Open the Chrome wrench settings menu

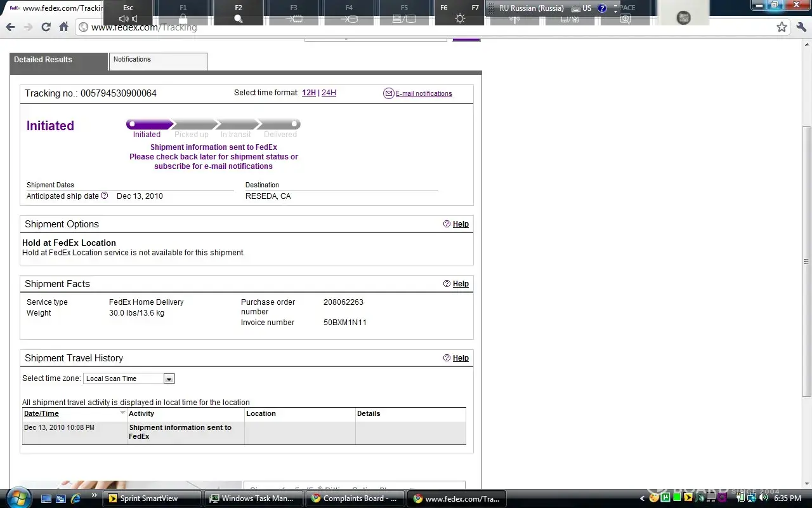[801, 27]
